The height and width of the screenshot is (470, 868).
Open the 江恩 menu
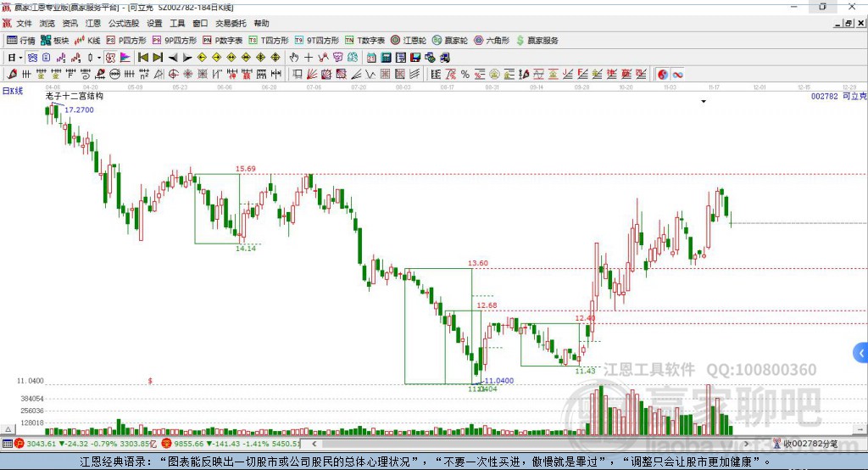pos(93,23)
